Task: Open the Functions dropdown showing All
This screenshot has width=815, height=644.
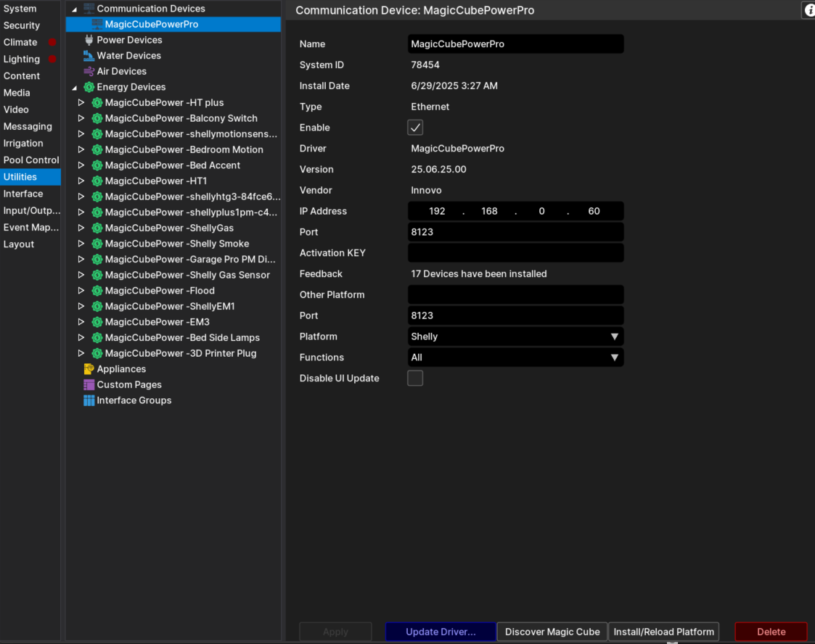Action: [515, 358]
